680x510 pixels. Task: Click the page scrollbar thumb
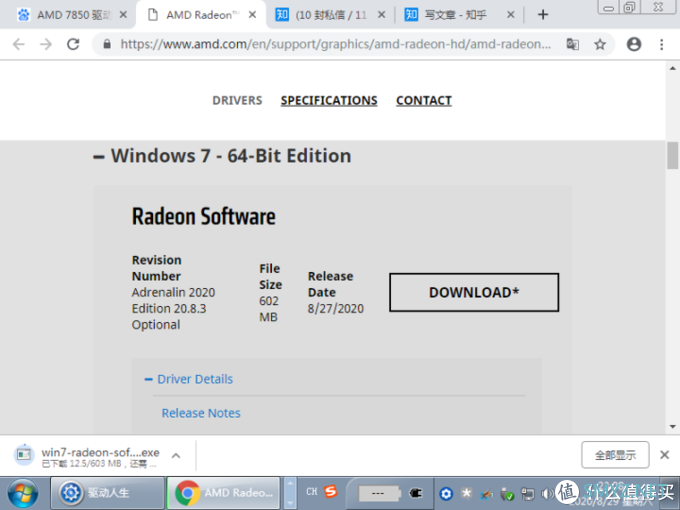point(672,155)
